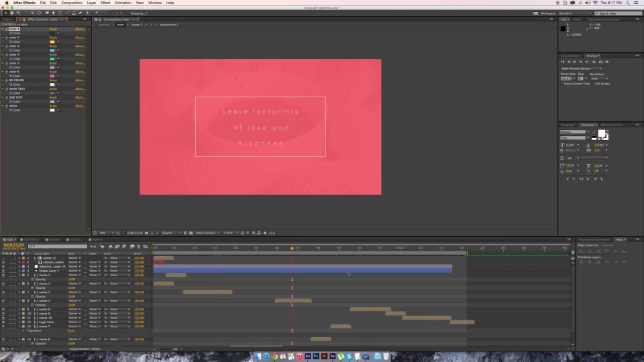Click the color 3 blue swatch
The height and width of the screenshot is (362, 644).
pos(52,50)
